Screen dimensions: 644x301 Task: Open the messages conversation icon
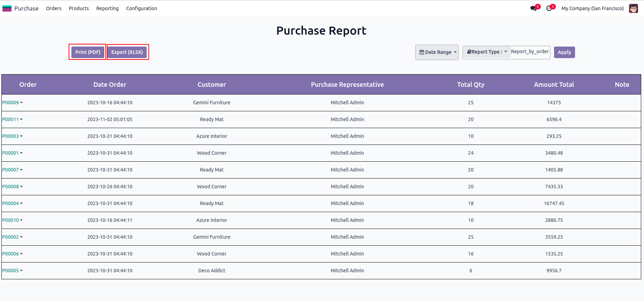(533, 8)
